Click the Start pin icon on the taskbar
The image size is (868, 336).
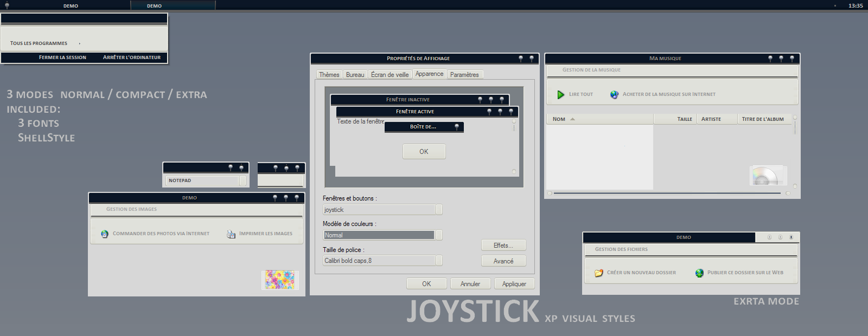(x=7, y=5)
